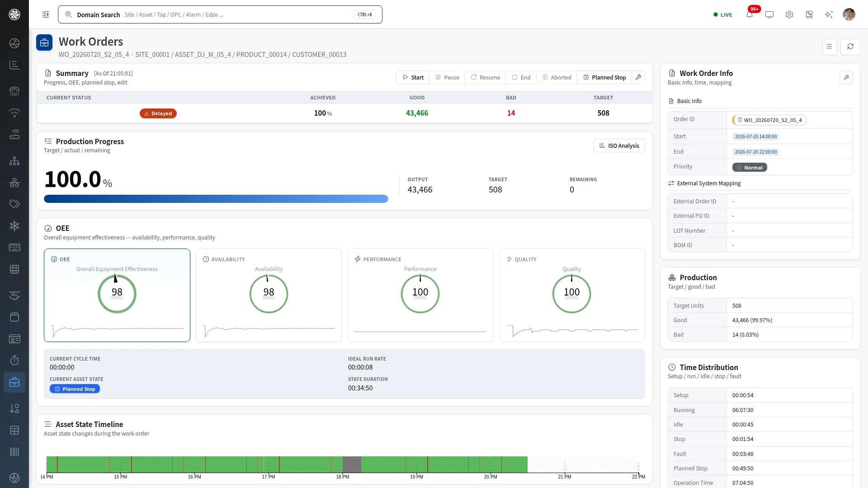Open the keyboard sidebar icon
This screenshot has height=488, width=868.
click(x=14, y=248)
